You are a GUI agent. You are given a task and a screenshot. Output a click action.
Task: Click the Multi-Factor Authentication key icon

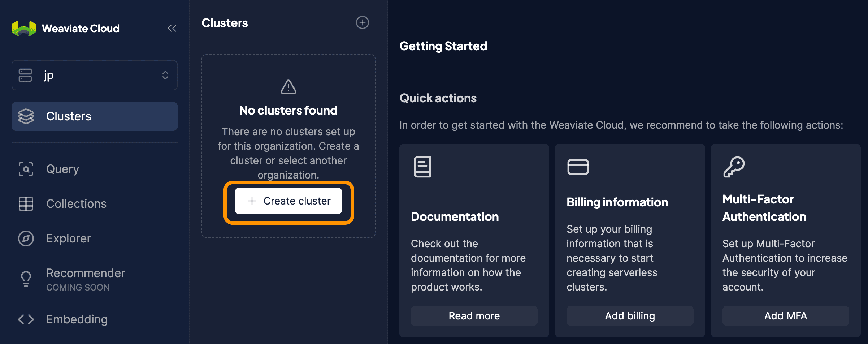click(734, 167)
